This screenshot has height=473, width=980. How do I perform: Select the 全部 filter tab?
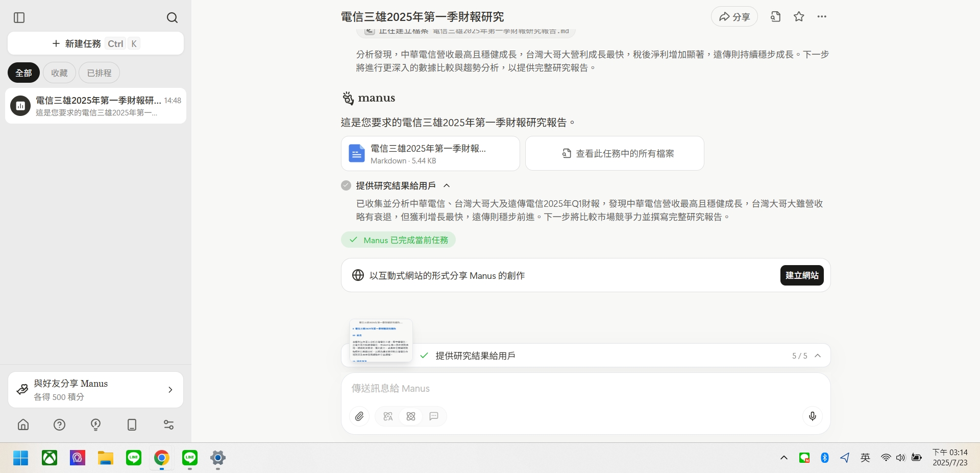coord(23,73)
